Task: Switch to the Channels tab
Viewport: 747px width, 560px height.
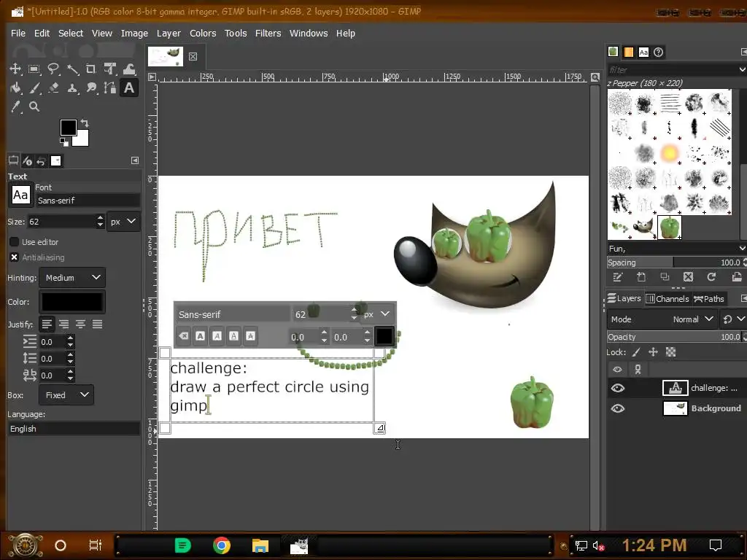Action: 667,298
